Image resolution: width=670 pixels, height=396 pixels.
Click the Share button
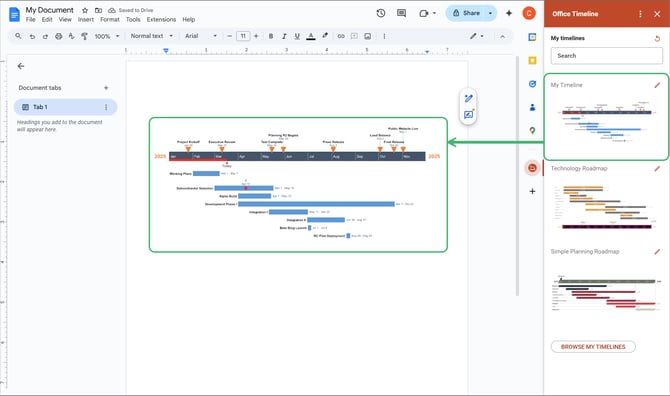click(466, 13)
